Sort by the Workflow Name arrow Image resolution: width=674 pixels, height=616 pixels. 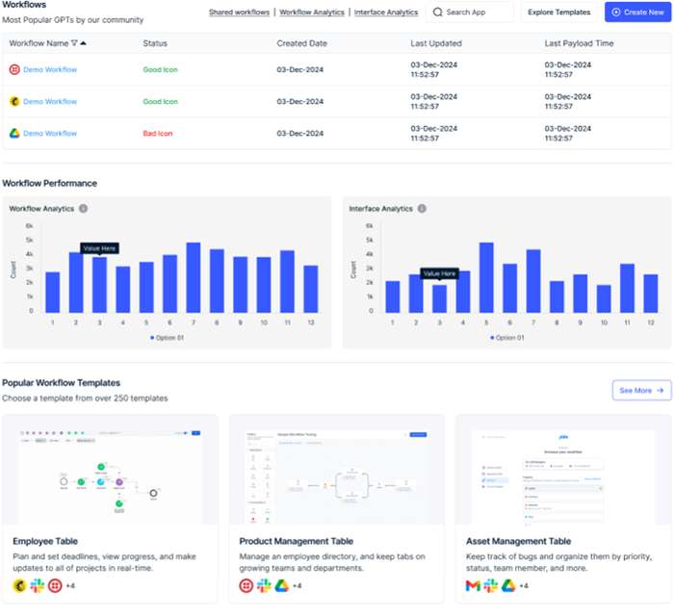coord(83,43)
